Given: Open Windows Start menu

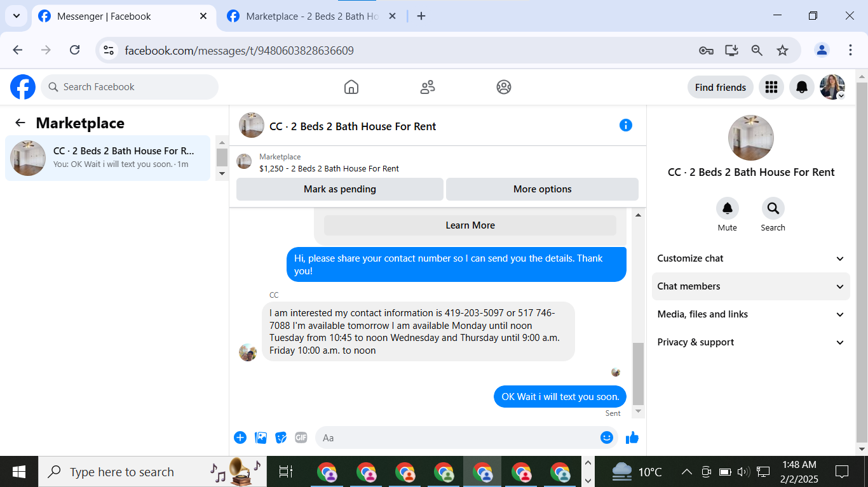Looking at the screenshot, I should [x=19, y=472].
